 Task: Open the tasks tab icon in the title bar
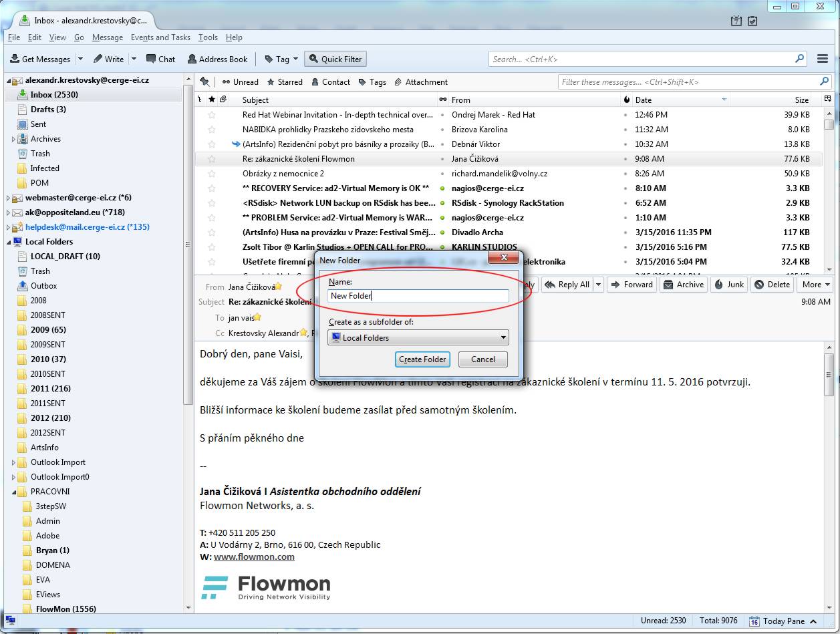753,21
